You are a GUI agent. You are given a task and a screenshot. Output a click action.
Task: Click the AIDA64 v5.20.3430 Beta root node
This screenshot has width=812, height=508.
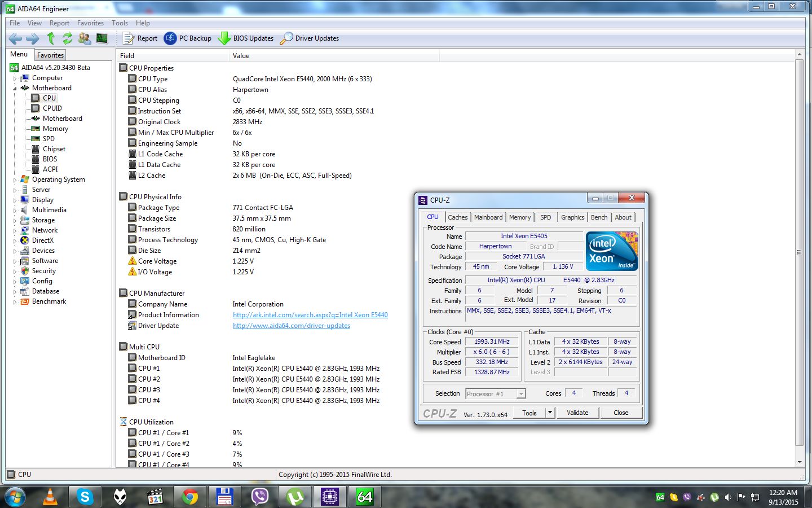[x=55, y=68]
